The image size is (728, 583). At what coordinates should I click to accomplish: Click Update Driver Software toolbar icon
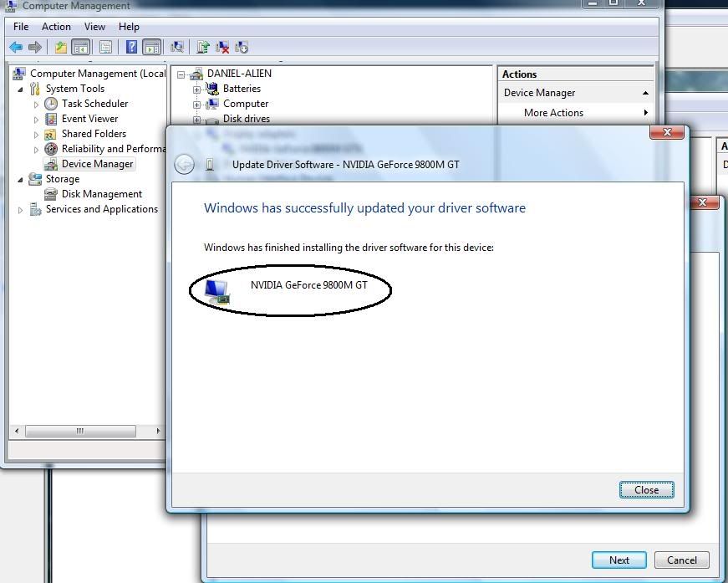click(203, 47)
